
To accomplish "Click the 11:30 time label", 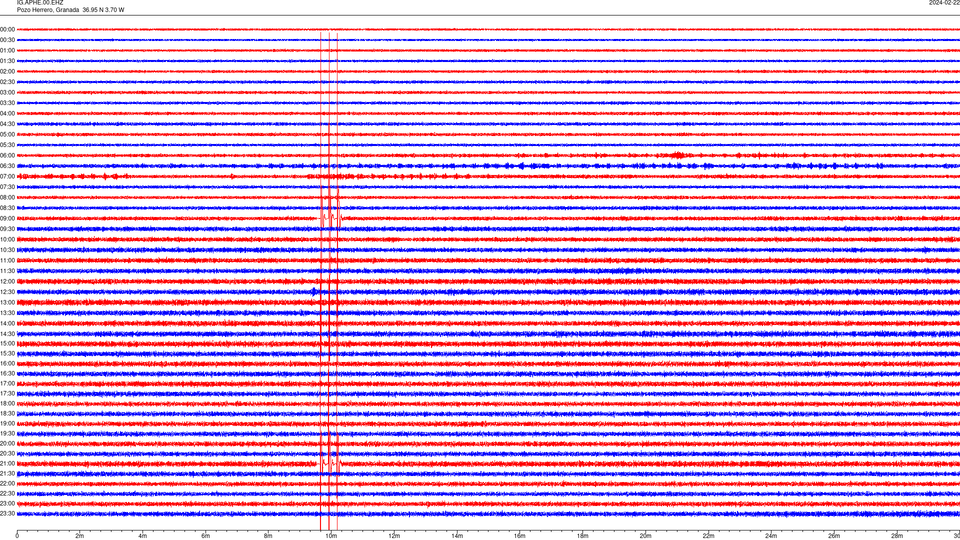I will click(x=7, y=271).
